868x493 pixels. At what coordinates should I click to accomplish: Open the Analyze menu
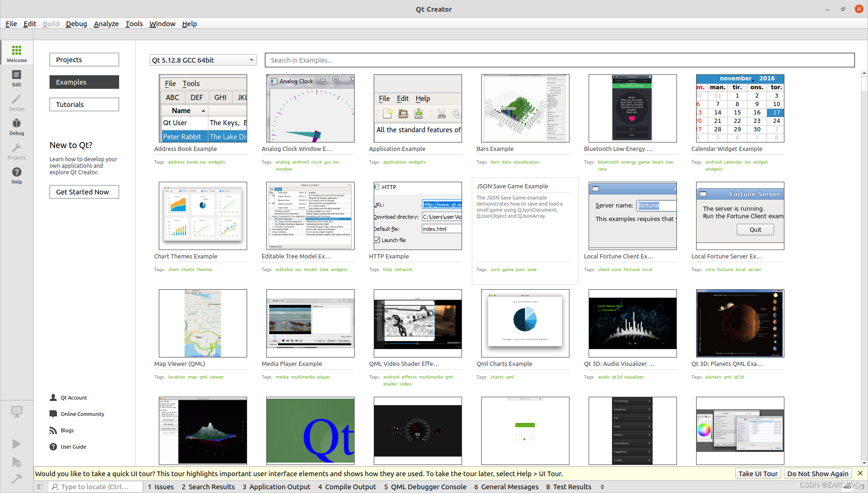[106, 24]
